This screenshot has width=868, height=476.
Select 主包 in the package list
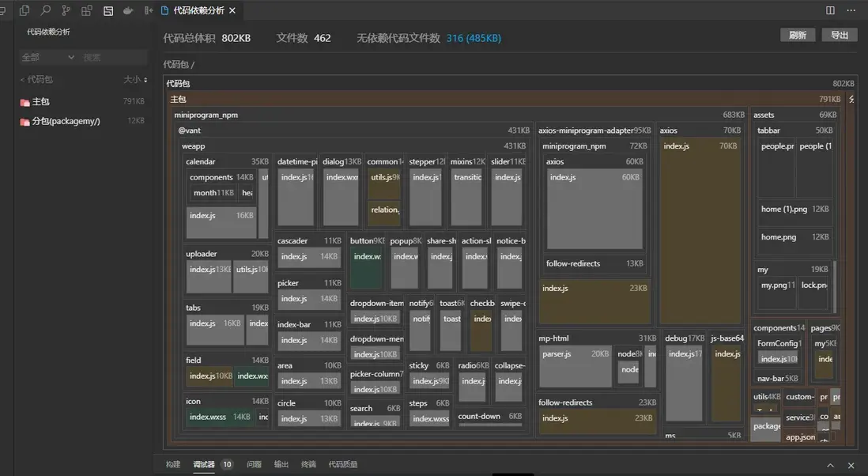pos(40,101)
